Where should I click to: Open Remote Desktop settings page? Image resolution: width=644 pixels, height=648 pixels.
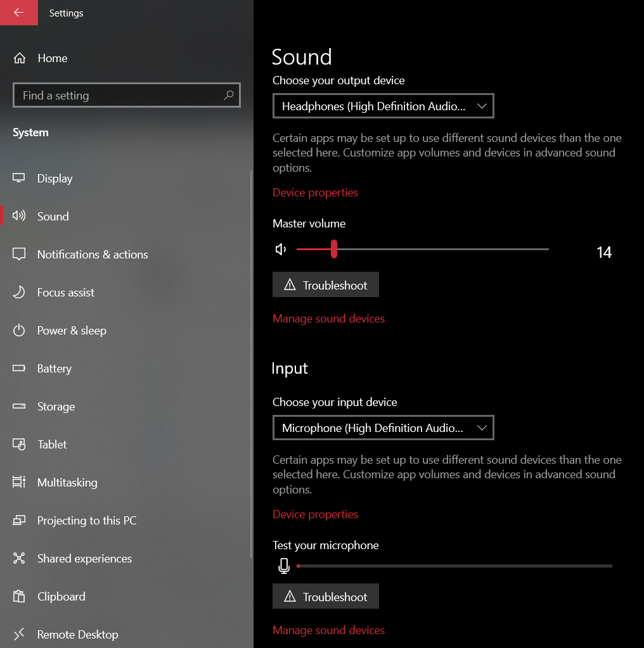[77, 635]
